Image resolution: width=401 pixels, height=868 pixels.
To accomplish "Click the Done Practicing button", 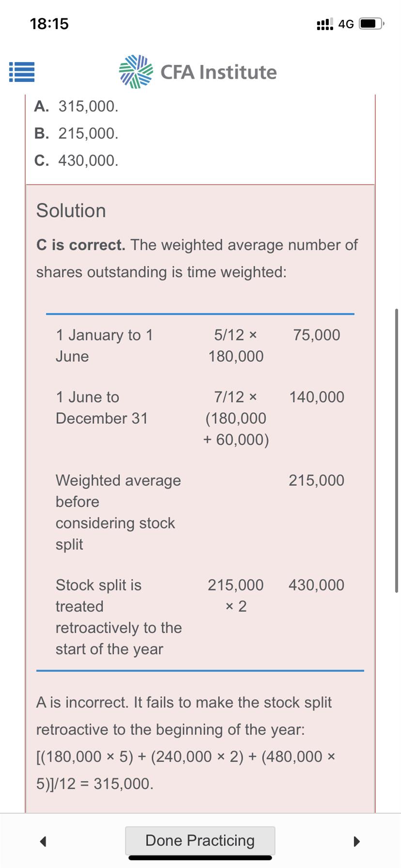I will tap(200, 840).
